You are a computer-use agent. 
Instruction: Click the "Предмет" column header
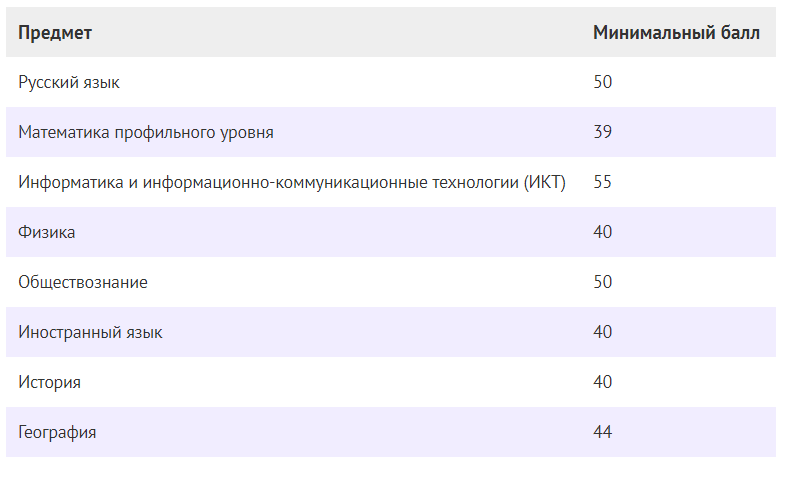pyautogui.click(x=55, y=33)
